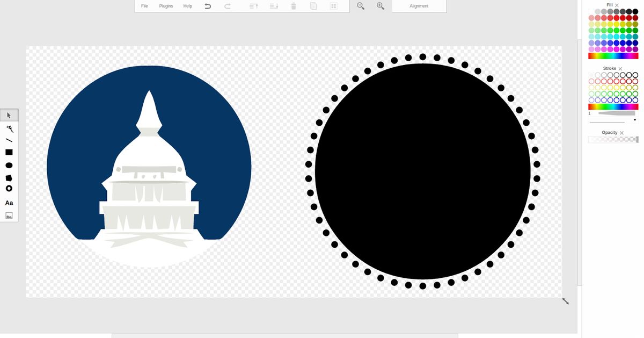The height and width of the screenshot is (338, 644).
Task: Open the stroke dash style dropdown
Action: [x=635, y=120]
